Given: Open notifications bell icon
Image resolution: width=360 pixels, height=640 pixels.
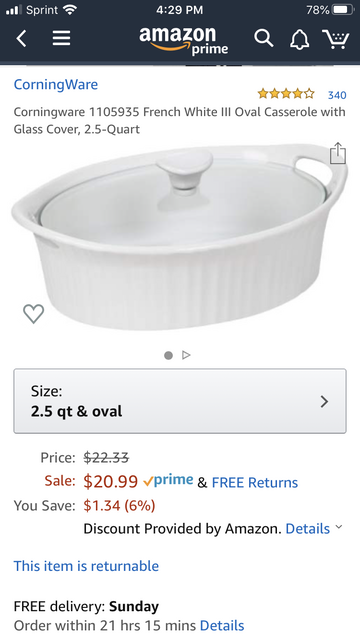Looking at the screenshot, I should pyautogui.click(x=299, y=40).
